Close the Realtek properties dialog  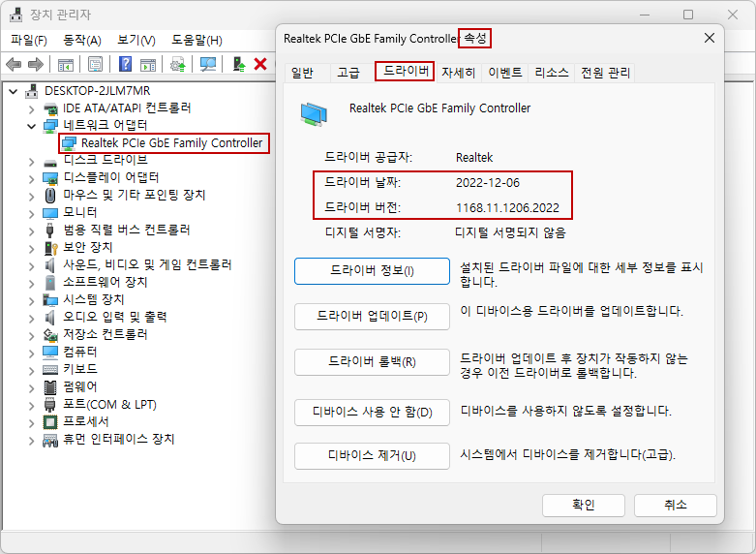point(710,38)
